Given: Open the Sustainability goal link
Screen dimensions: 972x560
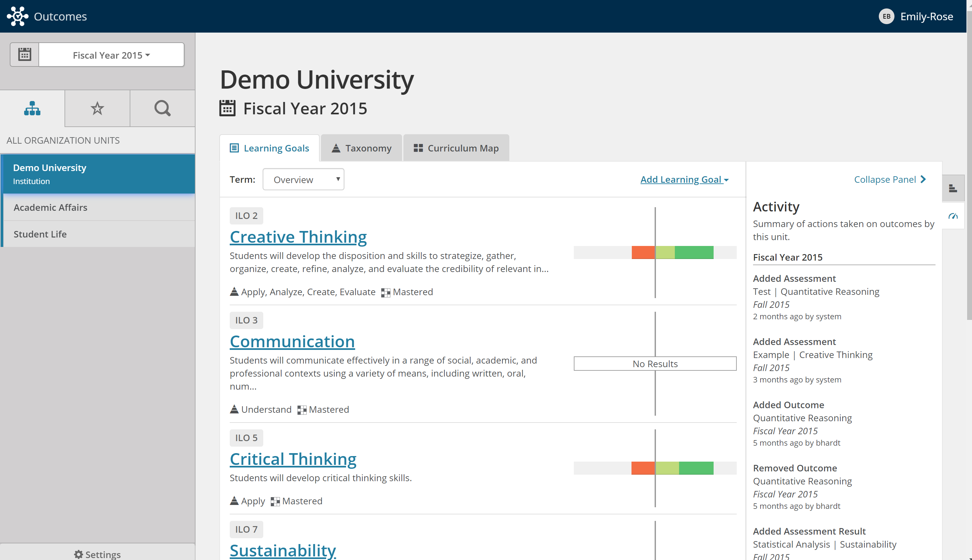Looking at the screenshot, I should 283,551.
